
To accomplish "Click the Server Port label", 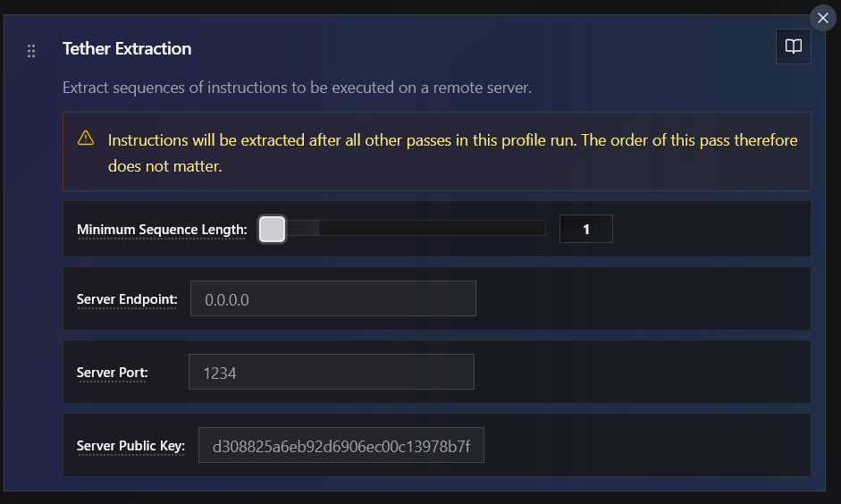I will tap(113, 372).
